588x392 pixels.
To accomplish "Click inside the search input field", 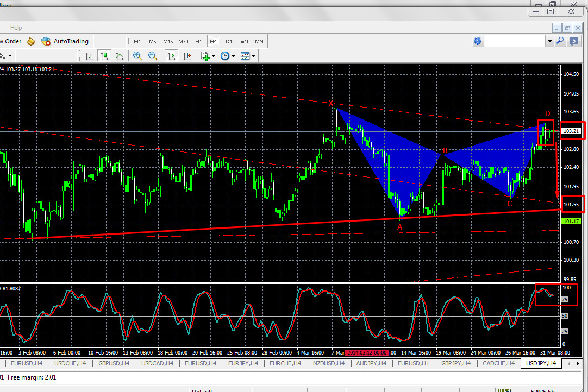I will pos(515,41).
